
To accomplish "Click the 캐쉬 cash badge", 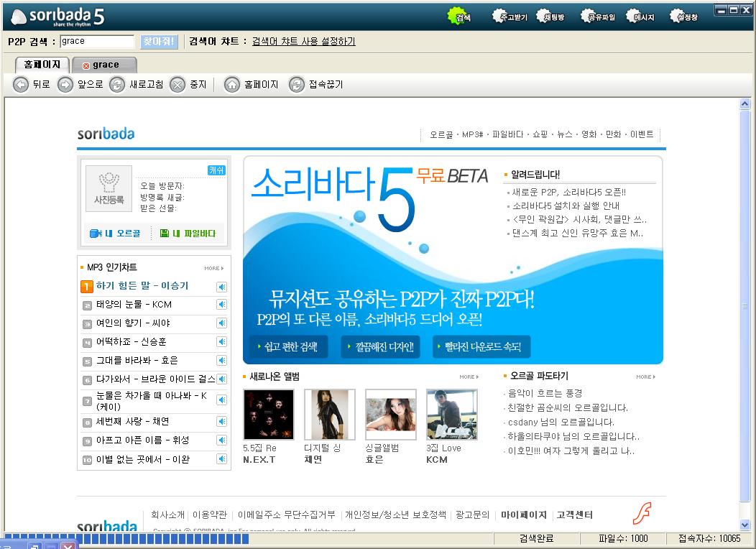I will pos(216,170).
